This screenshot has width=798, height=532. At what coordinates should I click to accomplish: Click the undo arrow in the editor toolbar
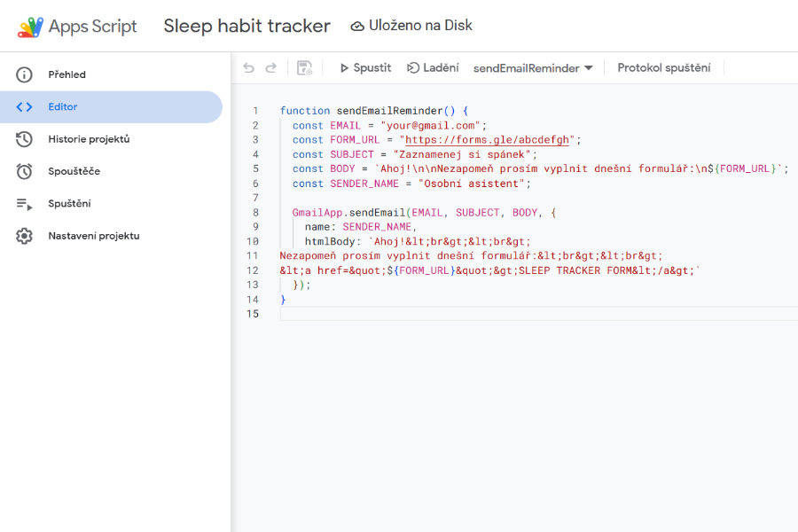point(249,68)
